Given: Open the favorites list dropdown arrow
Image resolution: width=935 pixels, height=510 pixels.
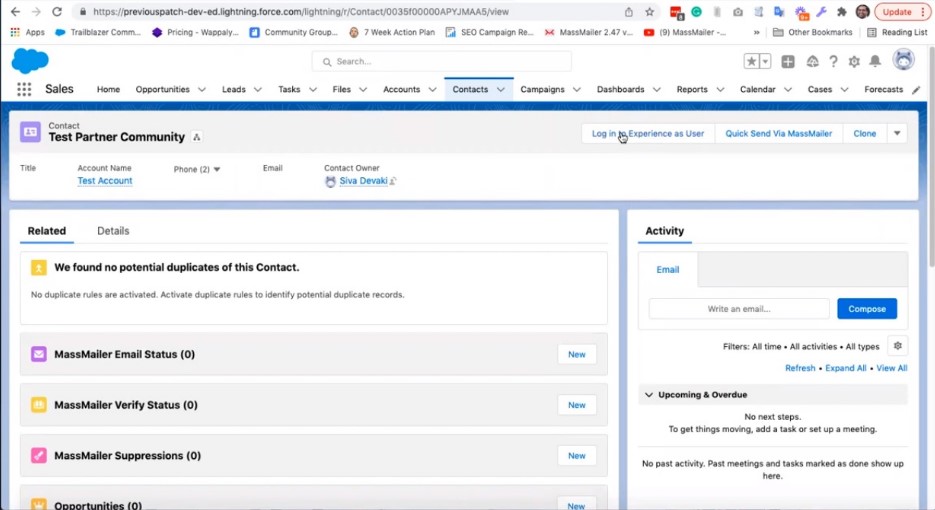Looking at the screenshot, I should [765, 61].
